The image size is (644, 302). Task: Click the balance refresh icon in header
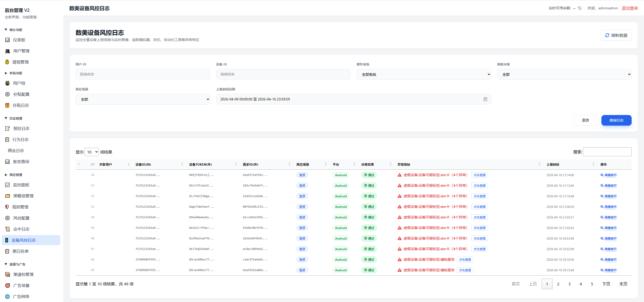[x=579, y=8]
